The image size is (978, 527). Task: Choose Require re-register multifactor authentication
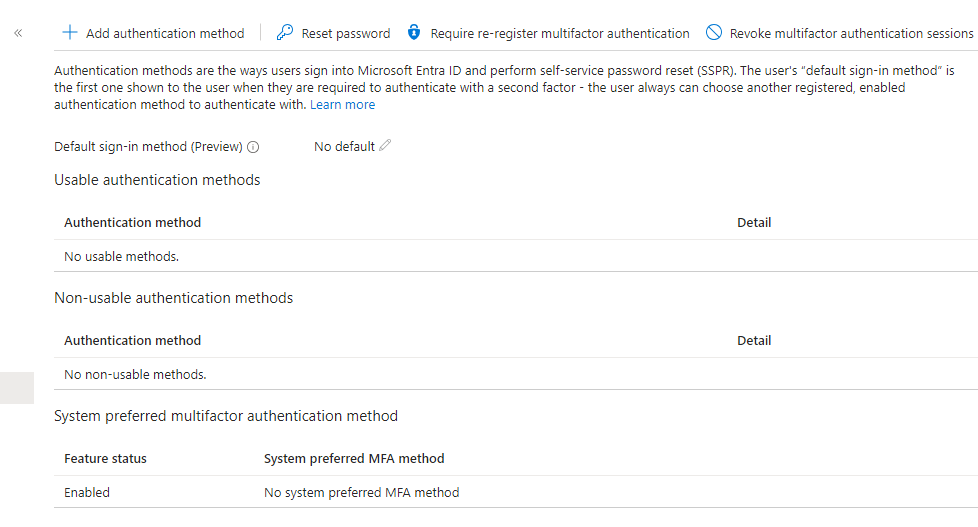point(559,34)
